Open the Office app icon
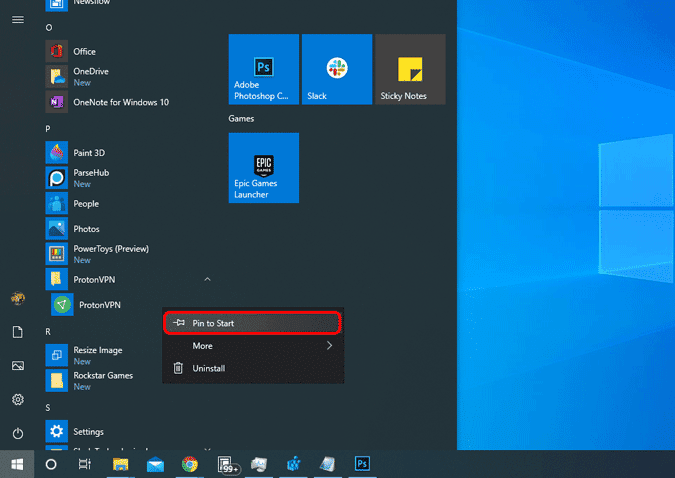Image resolution: width=675 pixels, height=478 pixels. pos(56,51)
